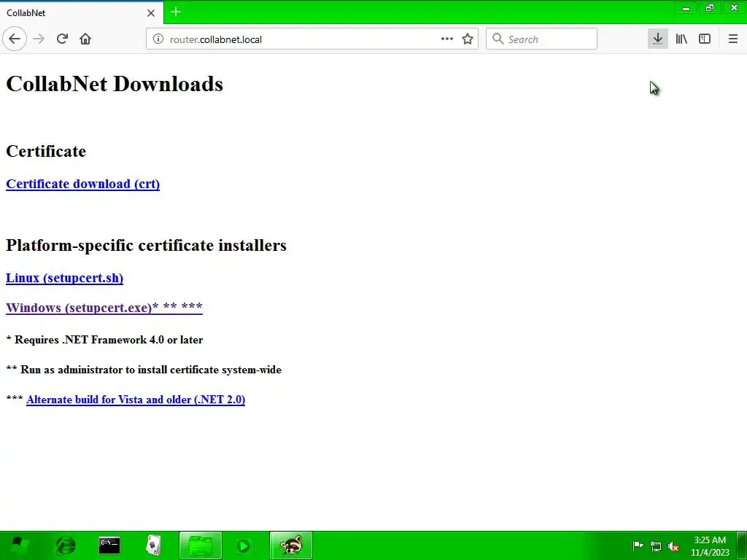The width and height of the screenshot is (747, 560).
Task: Click the forward navigation arrow
Action: (x=39, y=39)
